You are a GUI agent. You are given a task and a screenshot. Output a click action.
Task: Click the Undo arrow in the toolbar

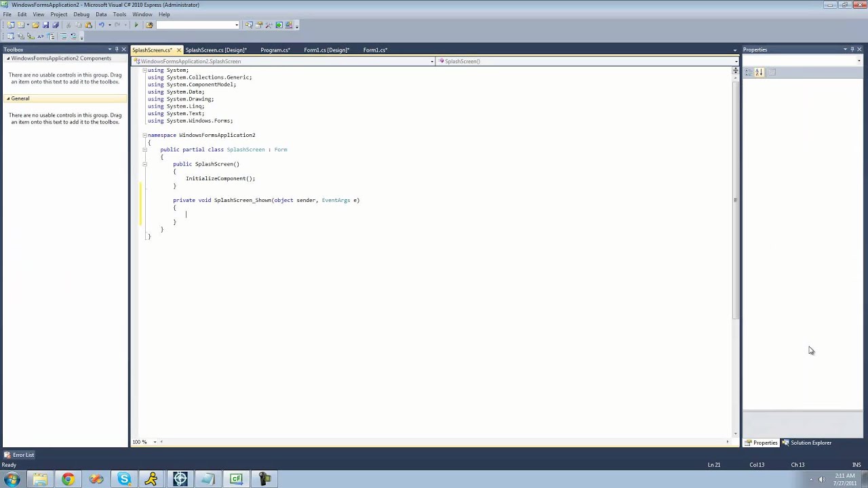[101, 25]
